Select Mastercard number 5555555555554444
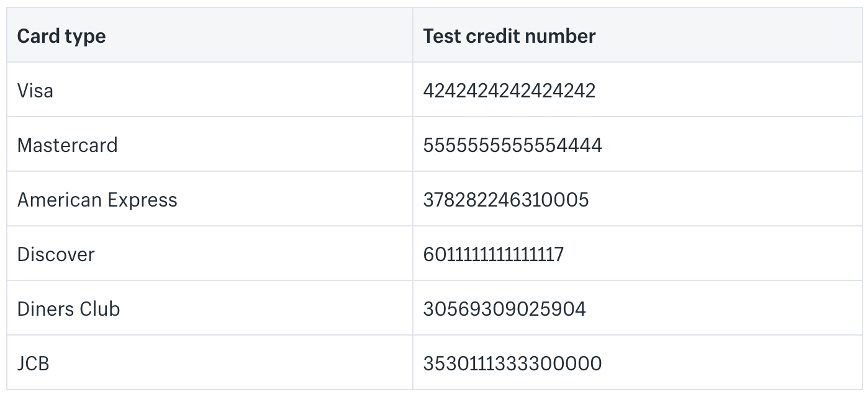 click(x=512, y=145)
